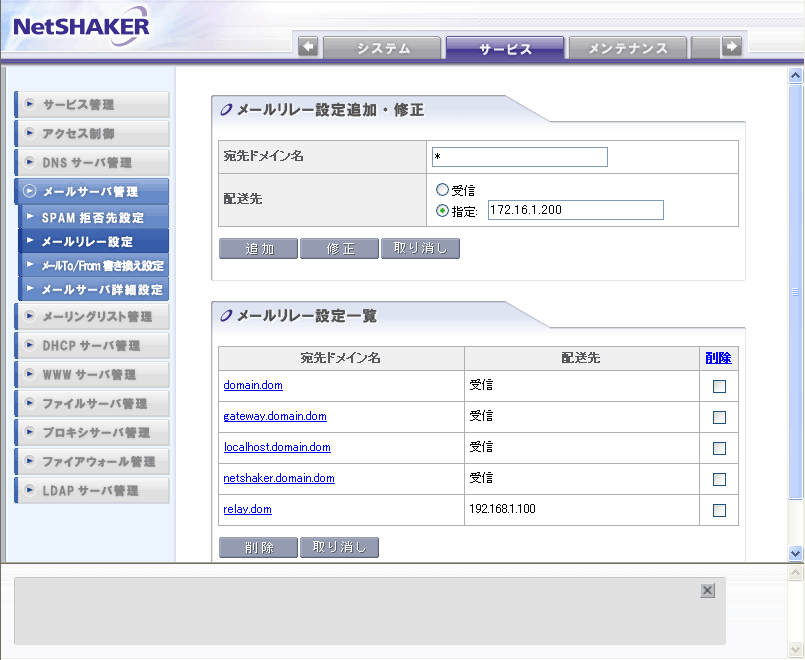Click the right arrow tab scroll icon

pos(732,47)
